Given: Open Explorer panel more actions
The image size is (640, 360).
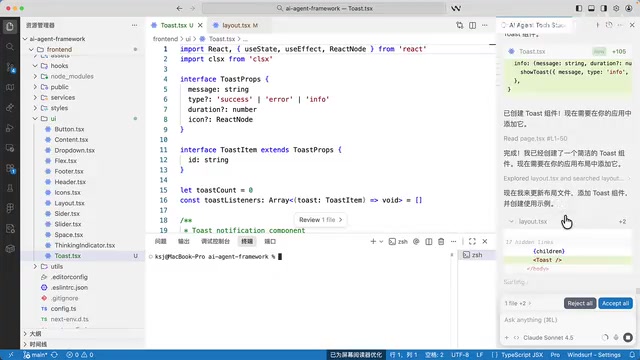Looking at the screenshot, I should (134, 25).
